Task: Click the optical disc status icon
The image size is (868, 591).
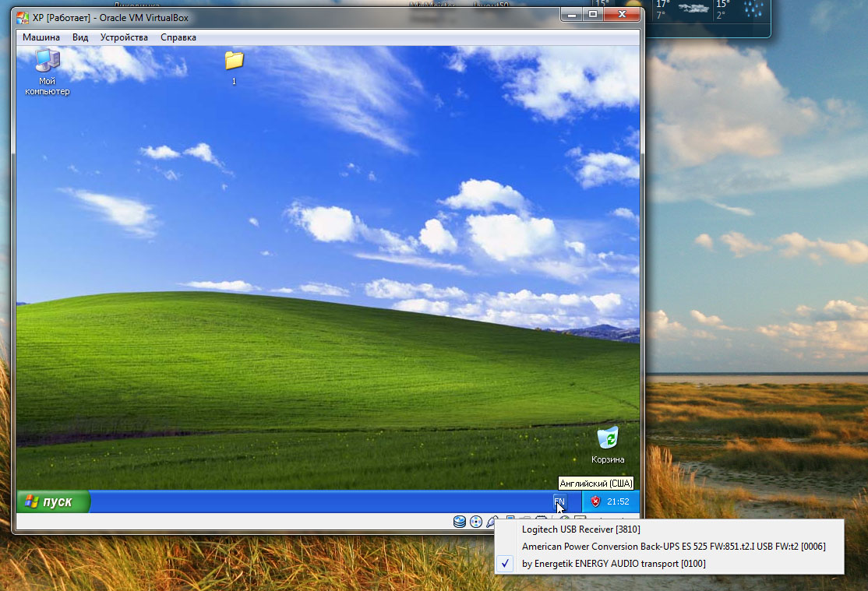Action: pos(476,522)
